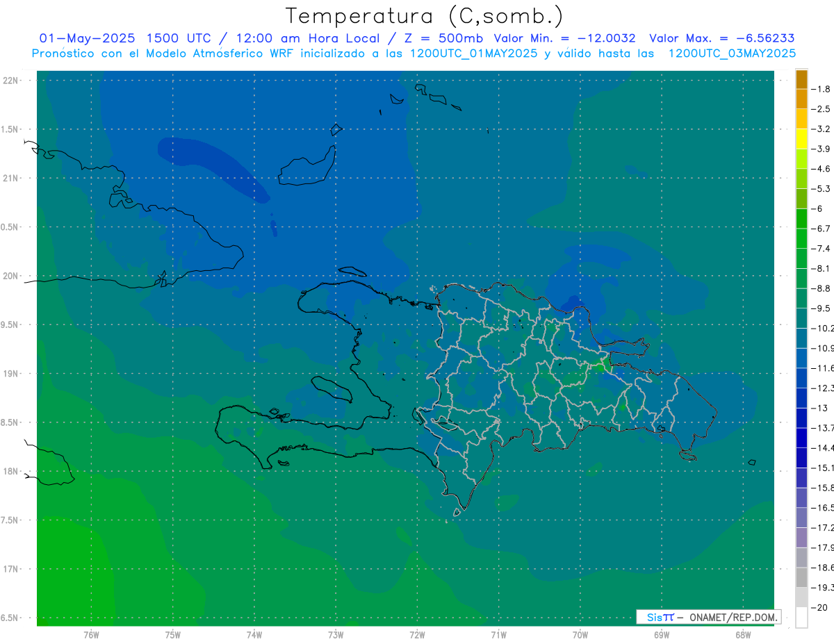Image resolution: width=834 pixels, height=644 pixels.
Task: Pick the dark orange swatch above -1.8
Action: [801, 79]
